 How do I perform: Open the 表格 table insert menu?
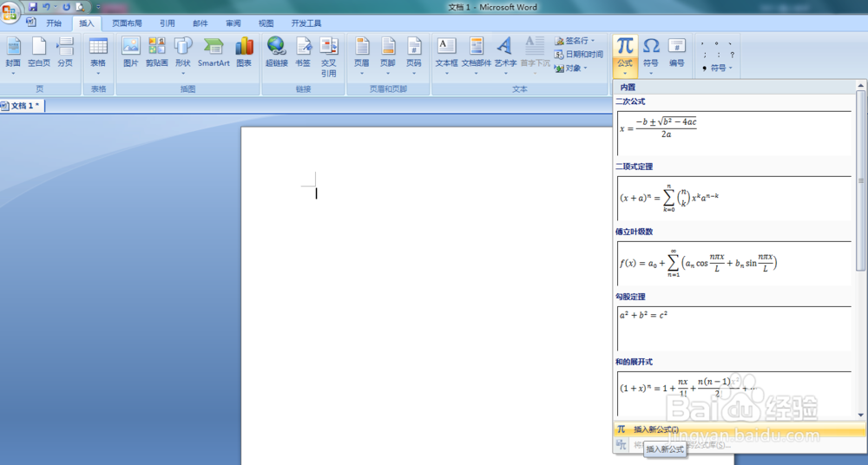98,56
